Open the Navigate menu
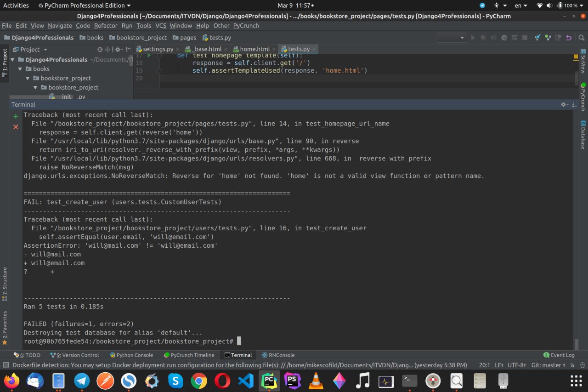This screenshot has height=392, width=588. [x=60, y=26]
